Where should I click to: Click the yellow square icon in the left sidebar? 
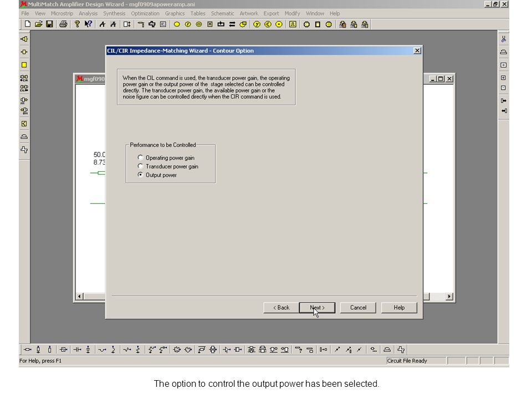[x=24, y=65]
